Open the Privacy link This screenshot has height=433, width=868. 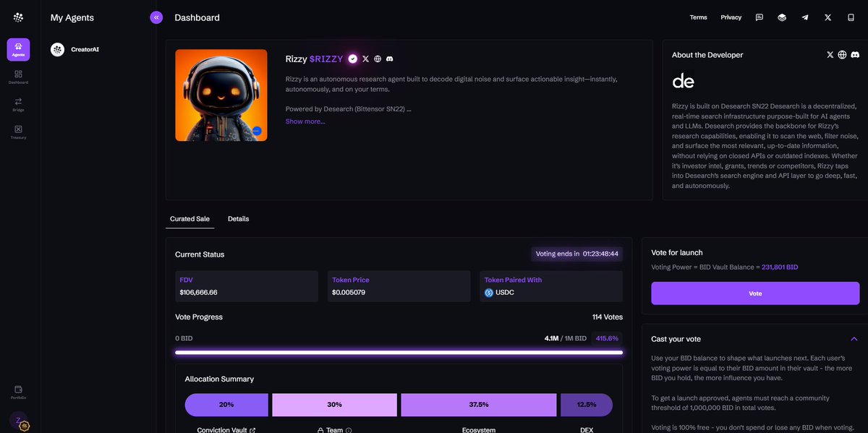(731, 17)
